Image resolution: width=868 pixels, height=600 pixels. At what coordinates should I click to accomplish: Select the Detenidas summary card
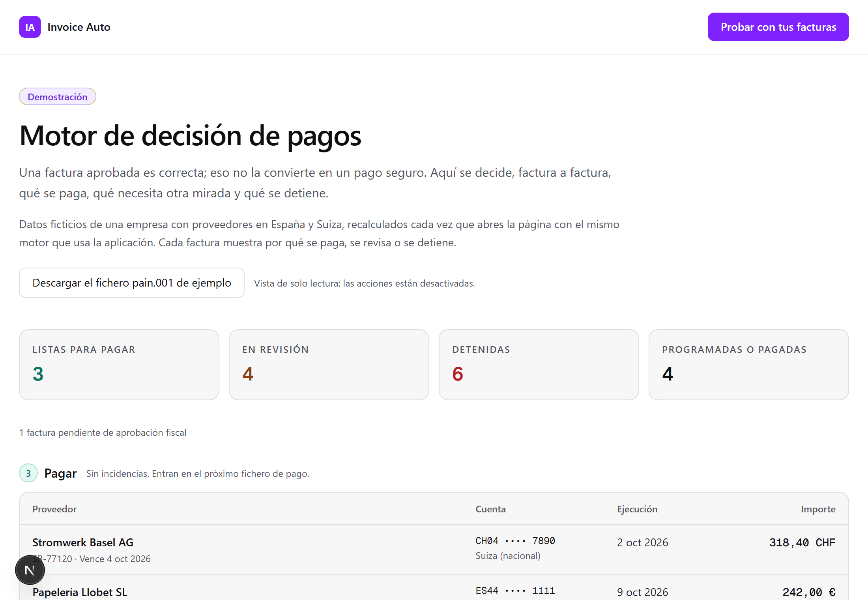coord(539,365)
